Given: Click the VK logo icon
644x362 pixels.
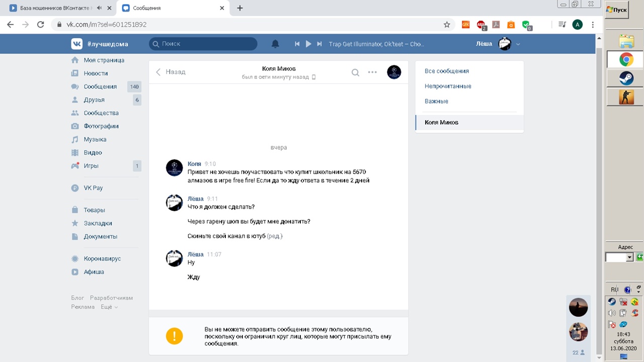Looking at the screenshot, I should coord(76,44).
